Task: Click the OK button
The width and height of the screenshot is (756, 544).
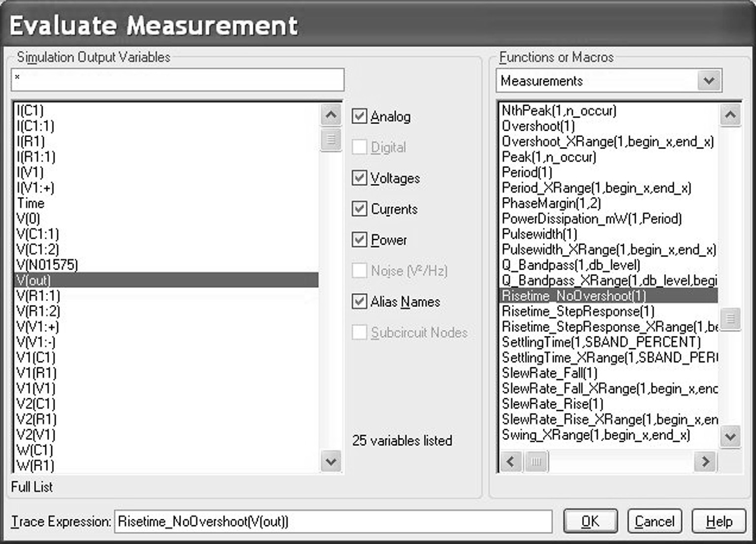Action: coord(590,521)
